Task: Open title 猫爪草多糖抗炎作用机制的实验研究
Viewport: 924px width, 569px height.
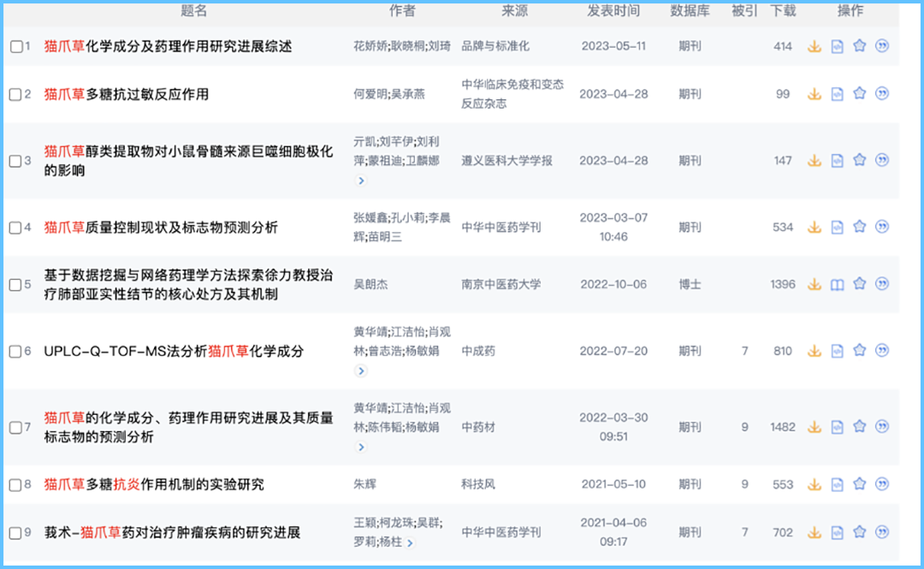Action: click(154, 484)
